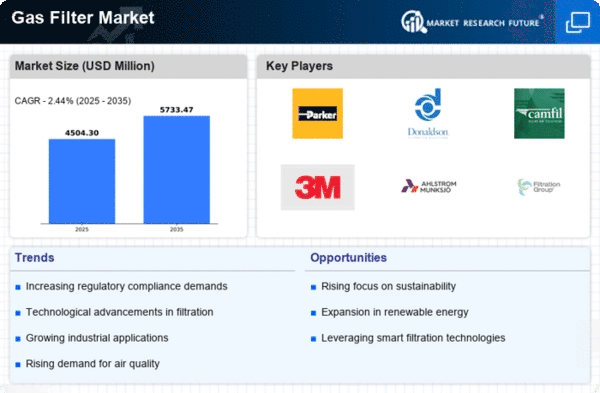Image resolution: width=600 pixels, height=393 pixels.
Task: Select 'Rising focus on sustainability' item
Action: coord(388,286)
